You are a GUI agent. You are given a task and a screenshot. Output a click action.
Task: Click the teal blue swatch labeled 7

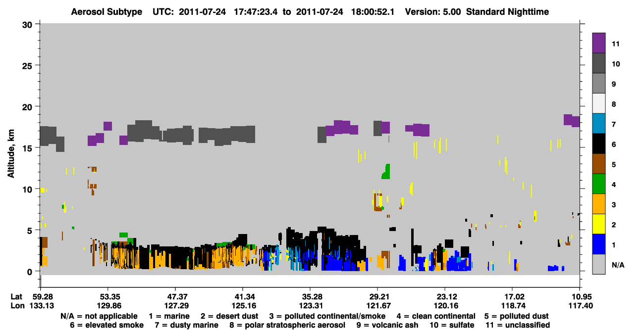pos(599,124)
